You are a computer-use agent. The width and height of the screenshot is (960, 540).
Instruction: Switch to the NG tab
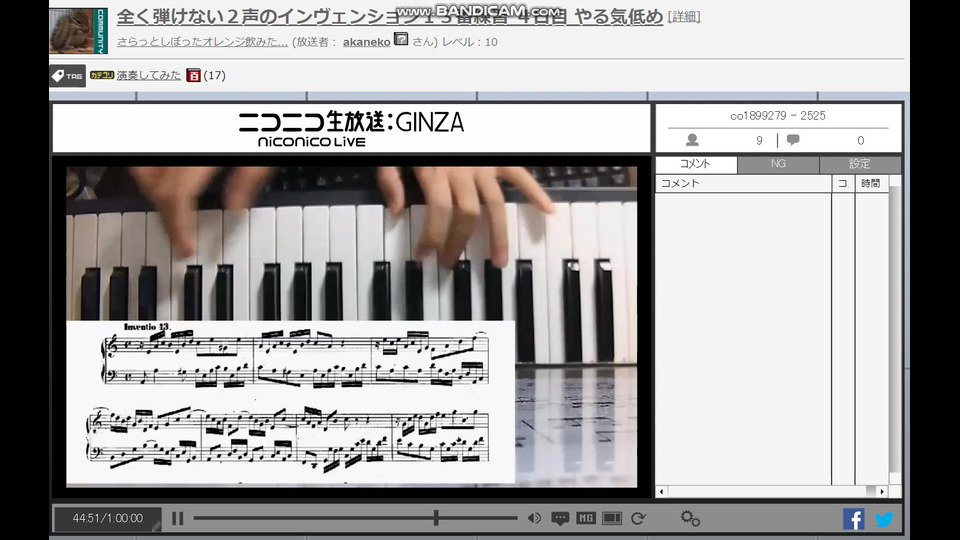pos(778,164)
